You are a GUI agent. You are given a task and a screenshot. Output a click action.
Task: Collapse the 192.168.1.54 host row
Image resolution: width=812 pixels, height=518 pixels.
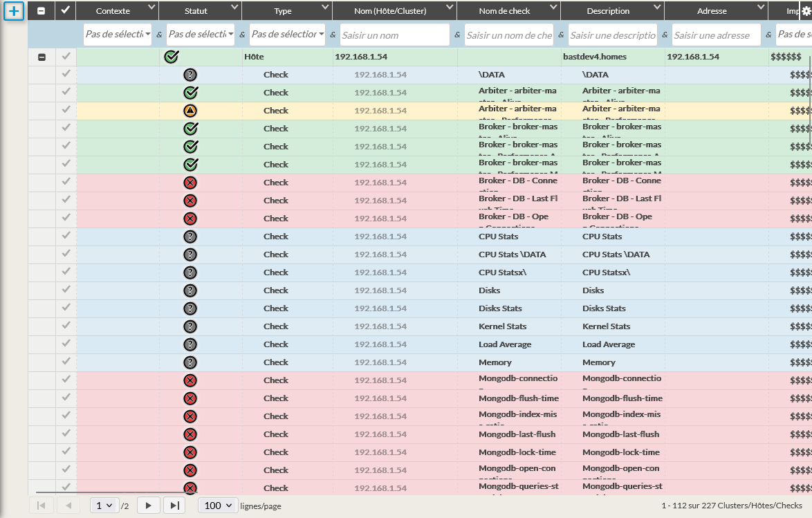click(41, 57)
